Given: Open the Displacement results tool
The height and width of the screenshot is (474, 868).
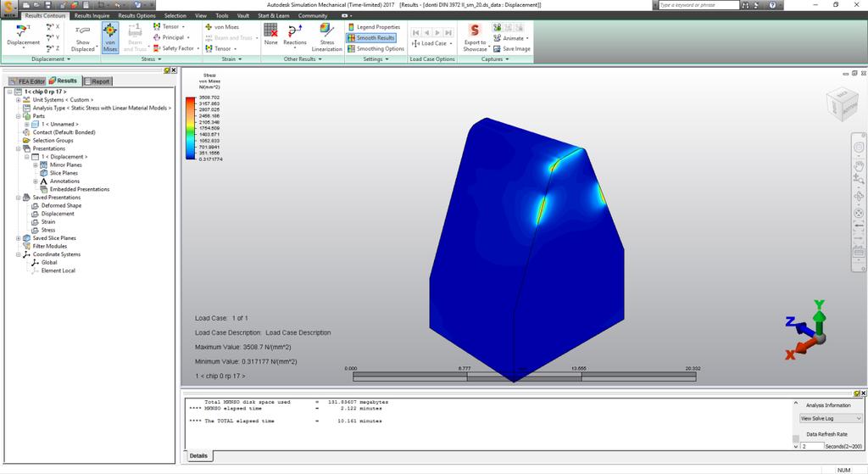Looking at the screenshot, I should 23,36.
